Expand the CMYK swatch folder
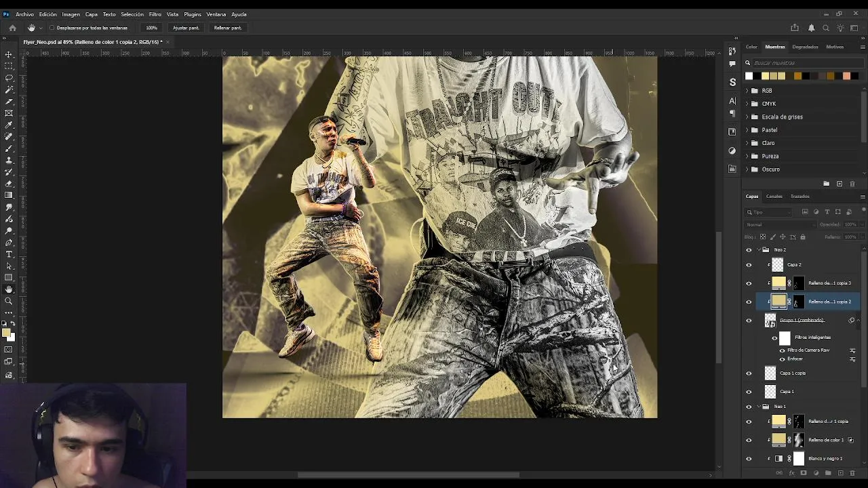868x488 pixels. pyautogui.click(x=747, y=104)
